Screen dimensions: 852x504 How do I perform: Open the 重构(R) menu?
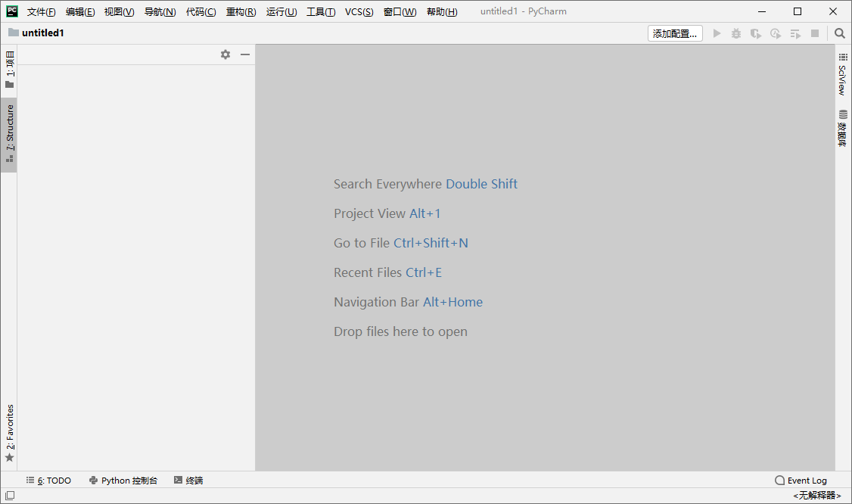tap(241, 12)
